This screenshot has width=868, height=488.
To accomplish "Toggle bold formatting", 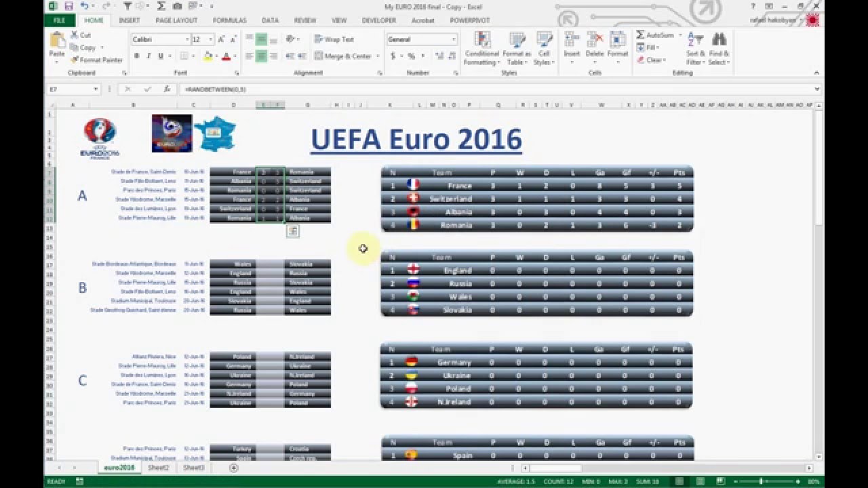I will click(x=136, y=56).
